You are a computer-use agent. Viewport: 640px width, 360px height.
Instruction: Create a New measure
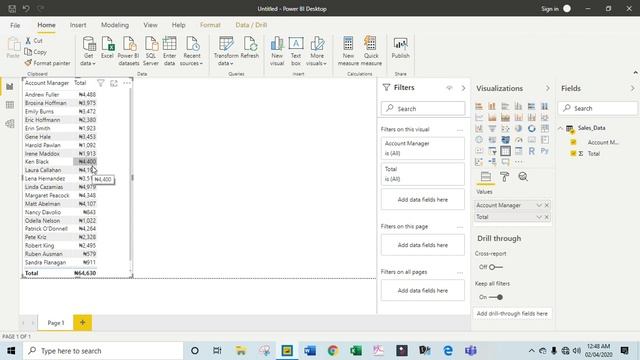(348, 51)
